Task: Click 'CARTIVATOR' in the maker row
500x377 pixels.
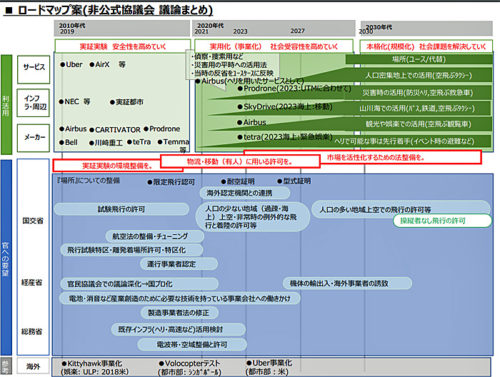Action: pyautogui.click(x=115, y=130)
